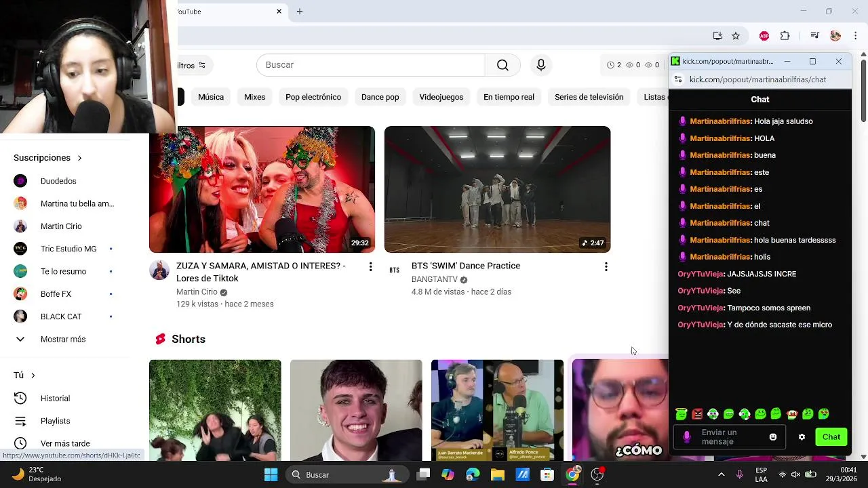Click the install app icon in address bar
The width and height of the screenshot is (868, 488).
pyautogui.click(x=717, y=35)
